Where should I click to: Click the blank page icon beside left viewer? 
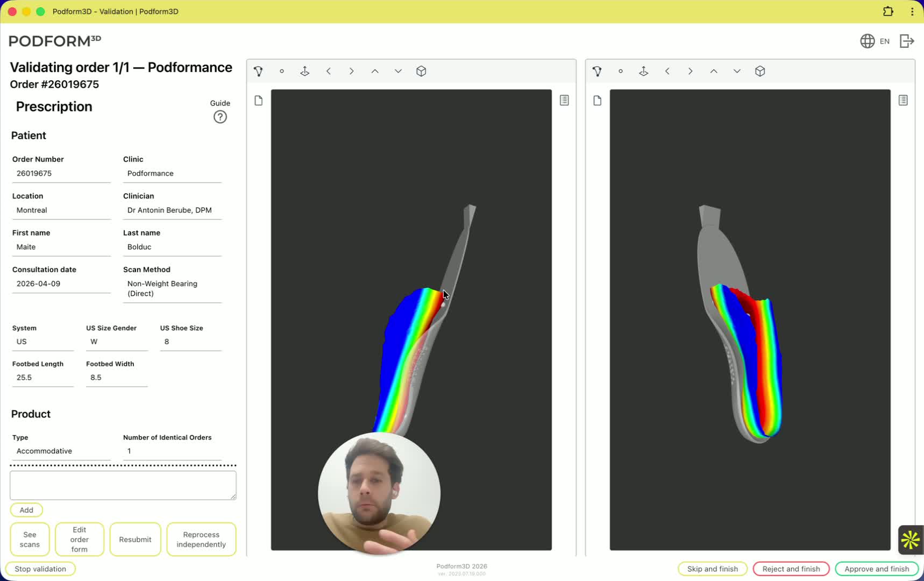[x=259, y=101]
